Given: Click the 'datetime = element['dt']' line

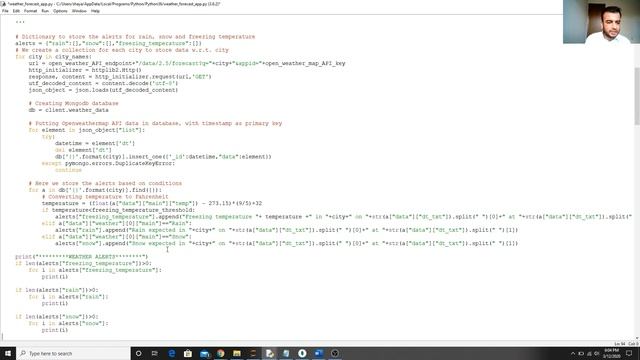Looking at the screenshot, I should [x=95, y=143].
